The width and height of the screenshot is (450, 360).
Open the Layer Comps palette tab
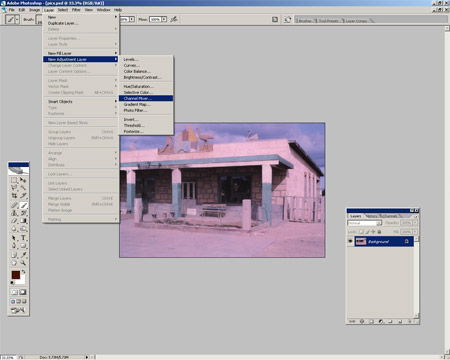(x=356, y=21)
